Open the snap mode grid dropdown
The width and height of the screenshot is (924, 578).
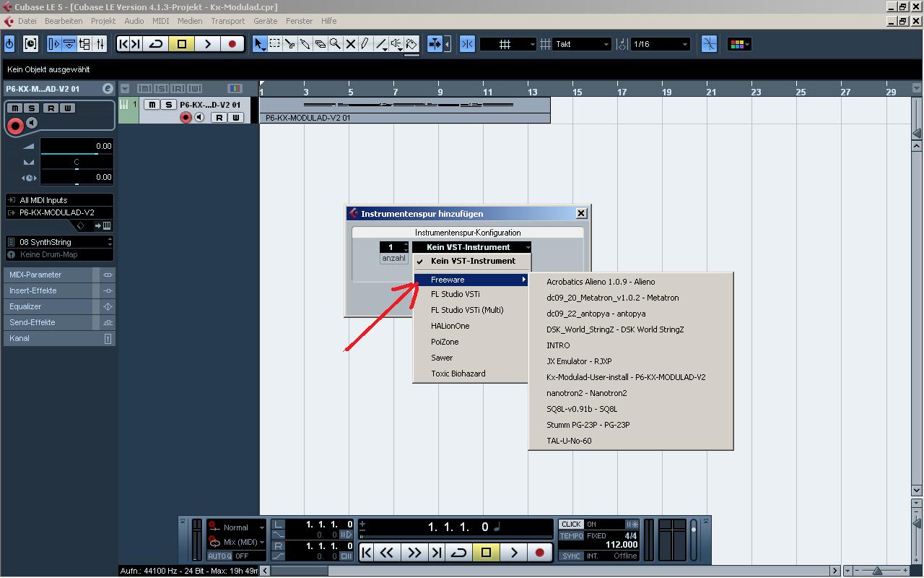[508, 44]
